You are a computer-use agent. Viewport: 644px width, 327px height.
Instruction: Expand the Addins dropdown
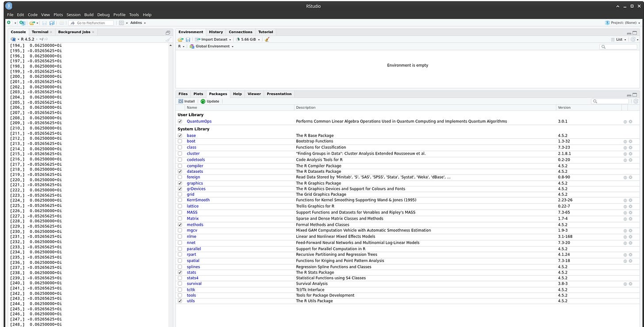138,23
